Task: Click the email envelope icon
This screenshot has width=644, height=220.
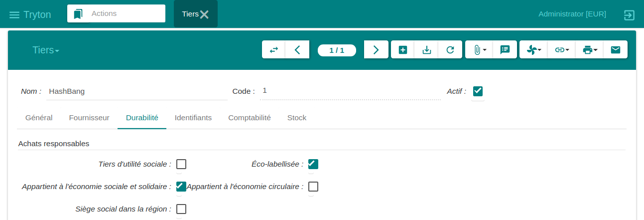Action: point(616,50)
